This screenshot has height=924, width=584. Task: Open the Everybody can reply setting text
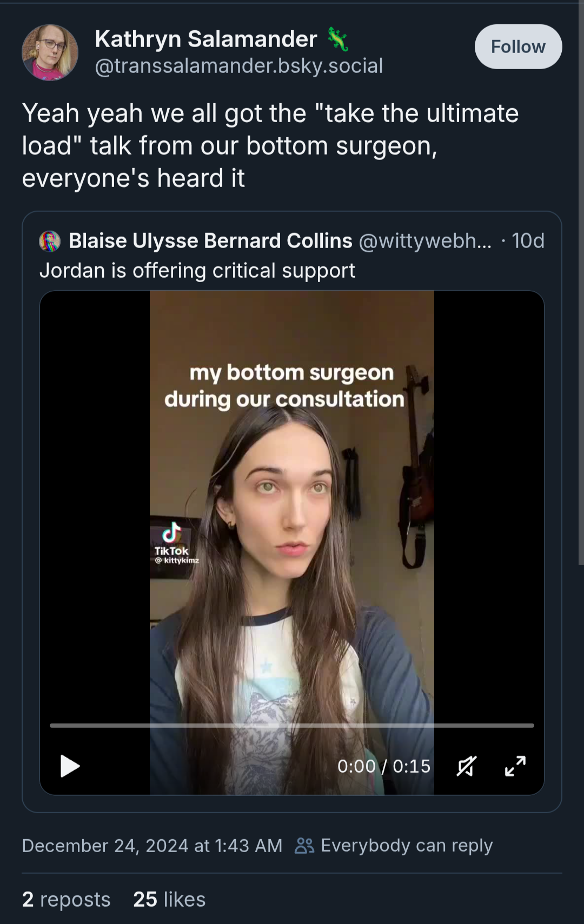pos(407,845)
